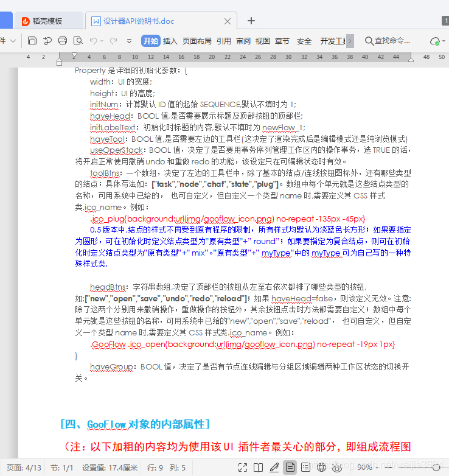Switch to web layout globe icon
Viewport: 449px width, 476px height.
[x=322, y=467]
